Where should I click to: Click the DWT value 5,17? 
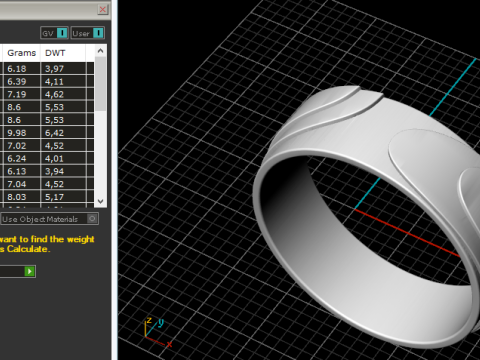pos(54,197)
